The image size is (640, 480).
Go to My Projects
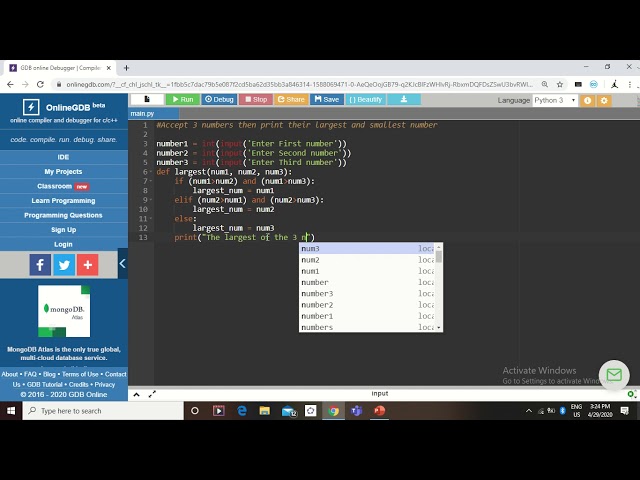coord(63,172)
